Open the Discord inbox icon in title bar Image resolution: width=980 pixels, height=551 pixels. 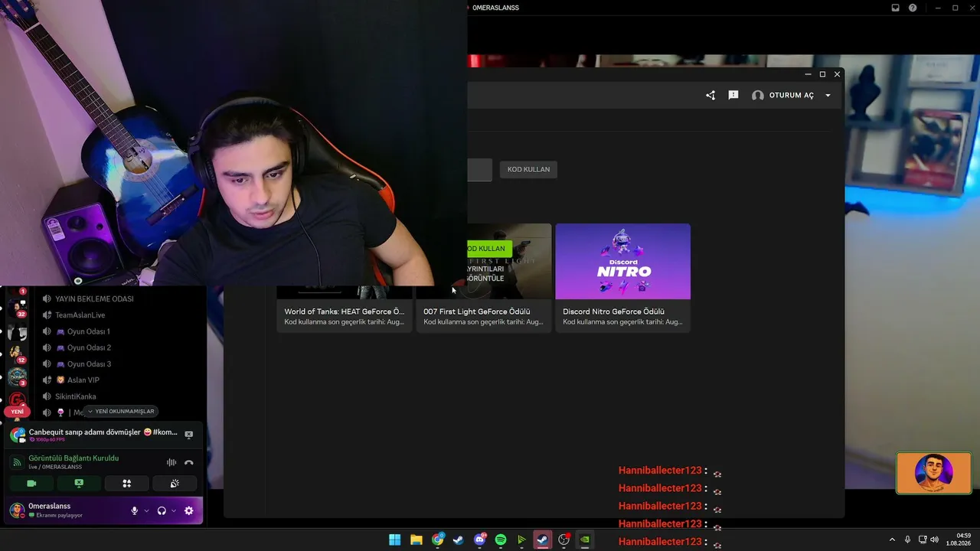coord(896,8)
